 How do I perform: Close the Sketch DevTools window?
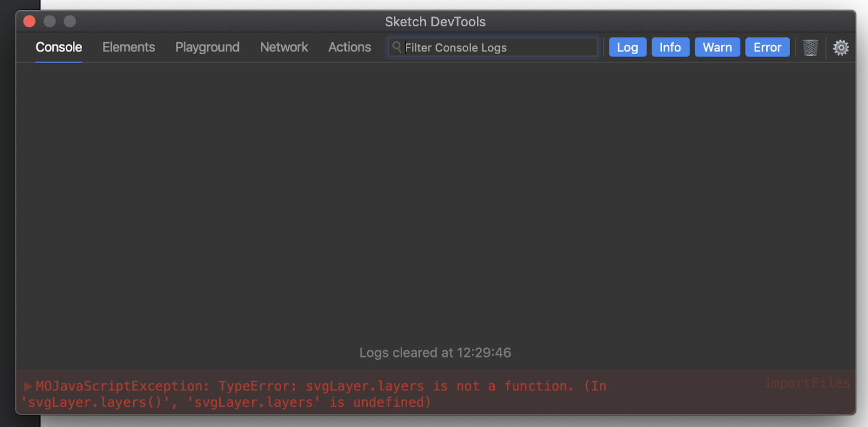[30, 21]
